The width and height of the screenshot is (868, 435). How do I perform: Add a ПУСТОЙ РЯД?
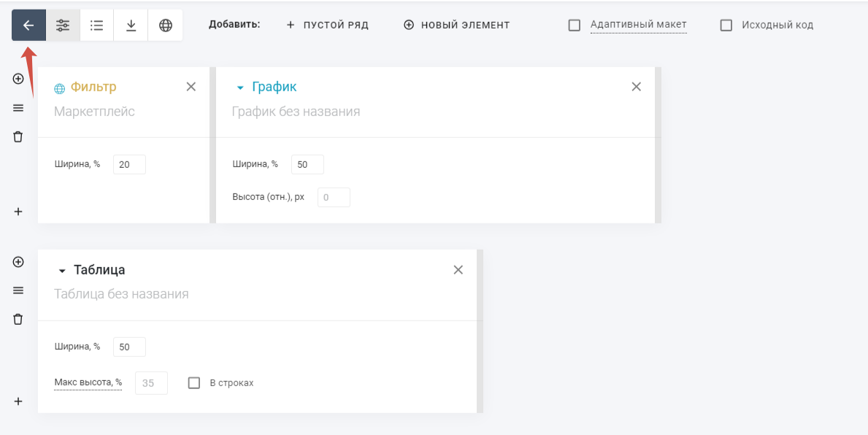pos(328,26)
